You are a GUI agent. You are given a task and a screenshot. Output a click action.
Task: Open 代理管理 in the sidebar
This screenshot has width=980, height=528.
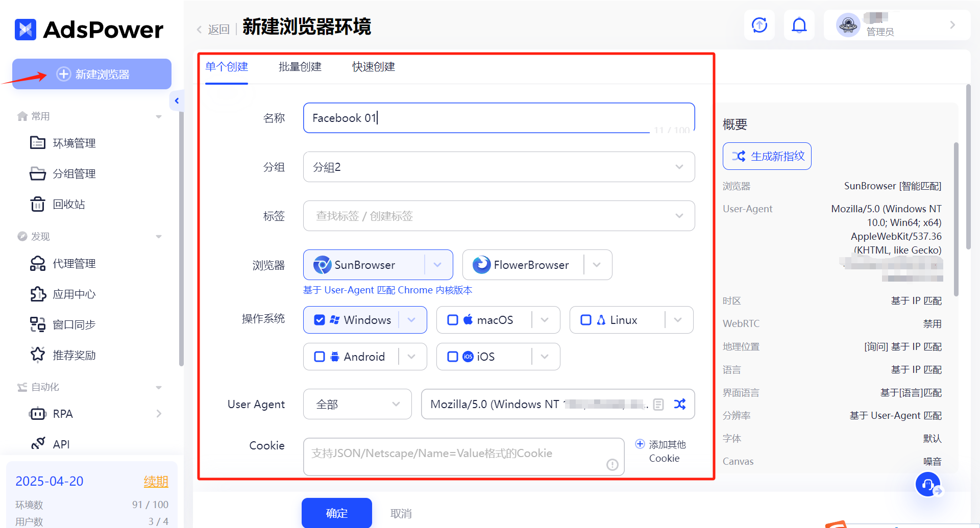74,263
